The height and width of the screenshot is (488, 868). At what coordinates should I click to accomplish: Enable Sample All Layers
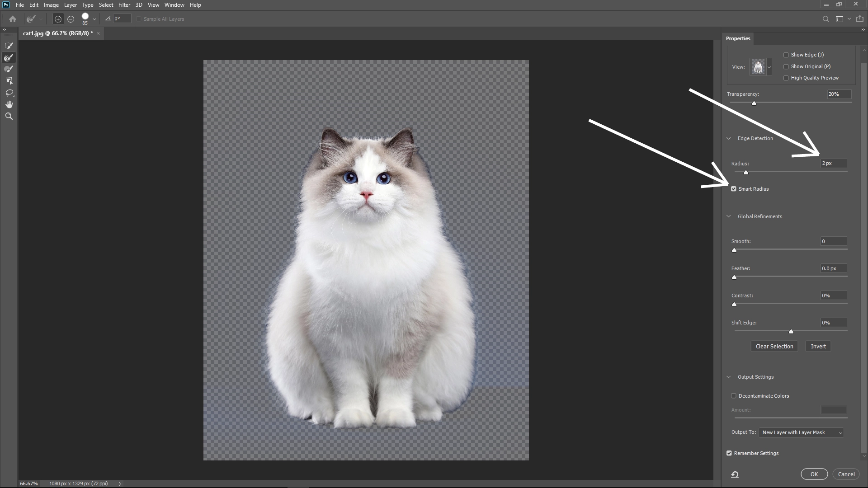(139, 19)
